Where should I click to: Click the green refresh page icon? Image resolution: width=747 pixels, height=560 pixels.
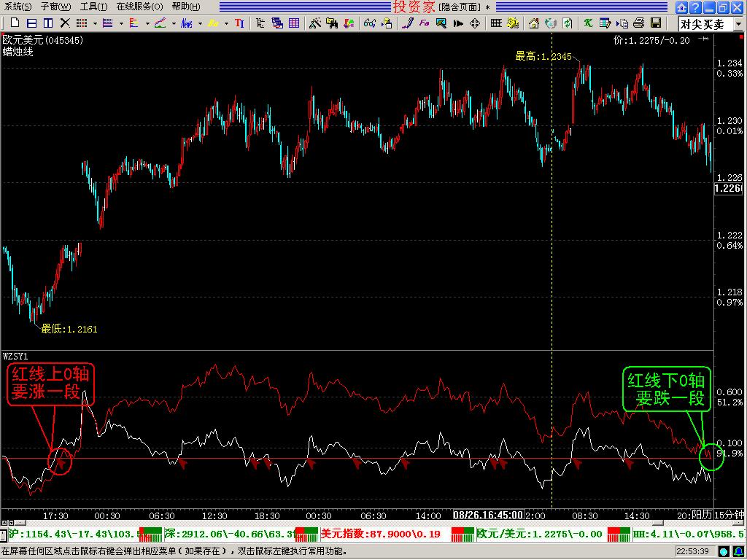(568, 23)
